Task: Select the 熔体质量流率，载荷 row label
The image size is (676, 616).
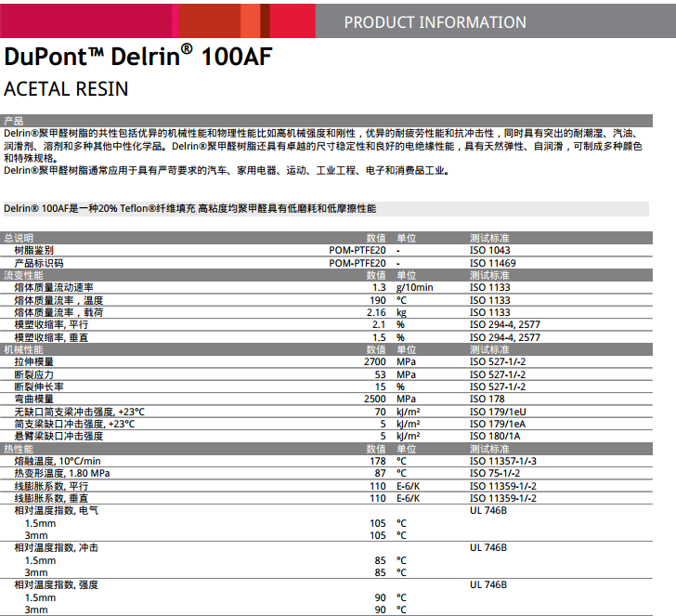Action: (x=58, y=312)
